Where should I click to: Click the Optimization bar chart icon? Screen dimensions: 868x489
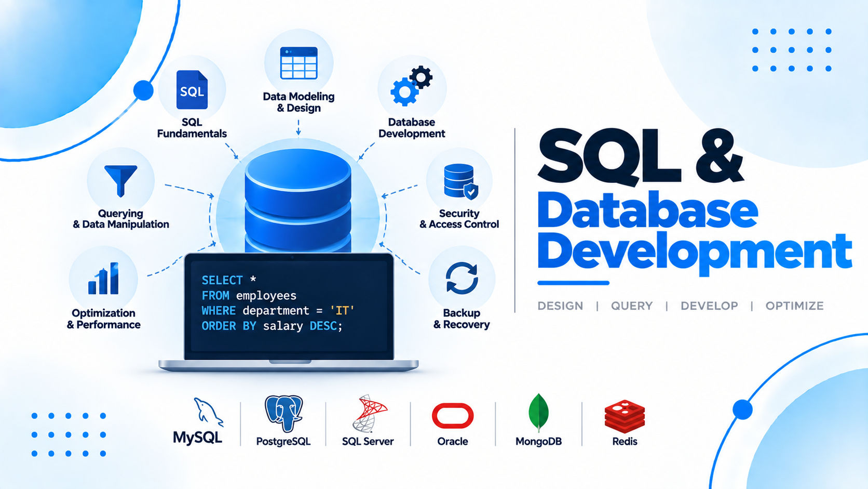[x=103, y=279]
